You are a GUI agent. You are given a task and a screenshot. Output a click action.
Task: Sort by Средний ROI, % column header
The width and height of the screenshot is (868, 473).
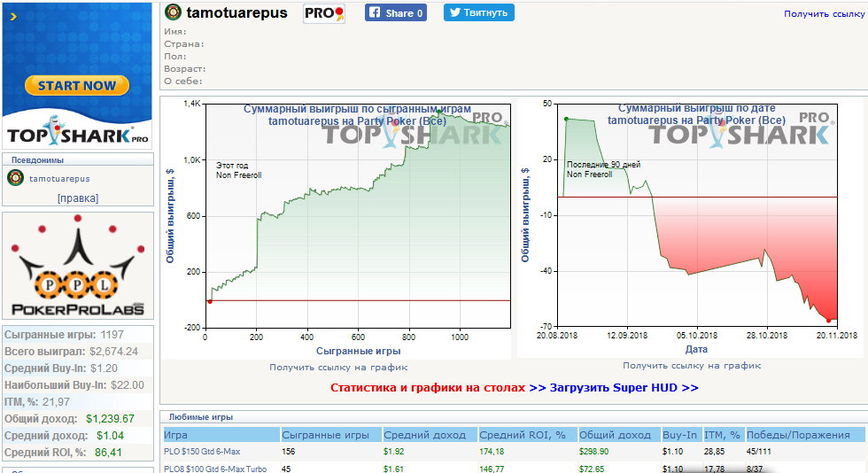(x=528, y=435)
